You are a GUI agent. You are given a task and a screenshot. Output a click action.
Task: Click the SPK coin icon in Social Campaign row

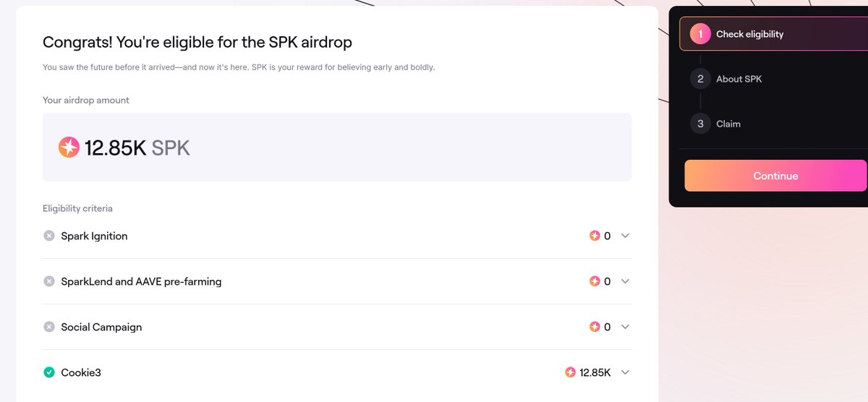[x=595, y=327]
